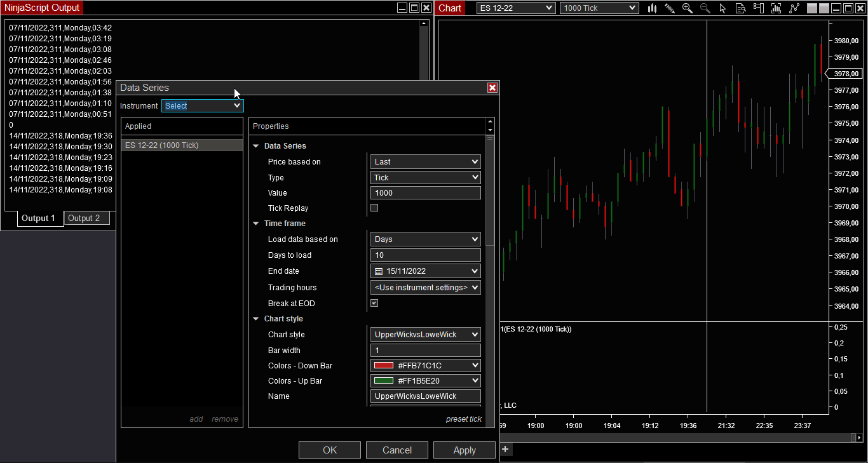Click the OK button

(330, 450)
